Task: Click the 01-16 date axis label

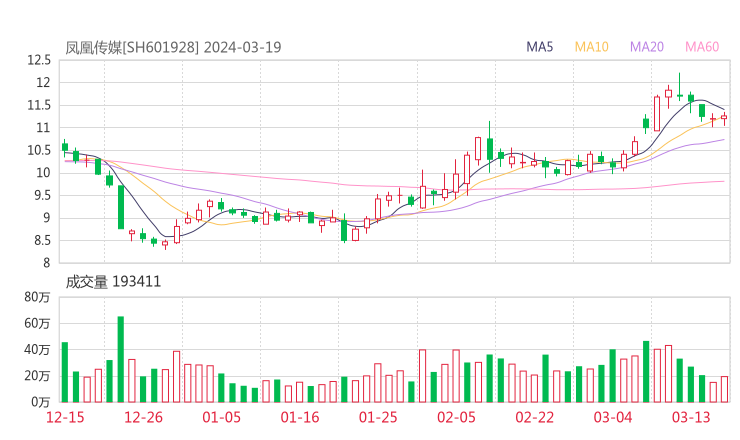Action: point(300,417)
